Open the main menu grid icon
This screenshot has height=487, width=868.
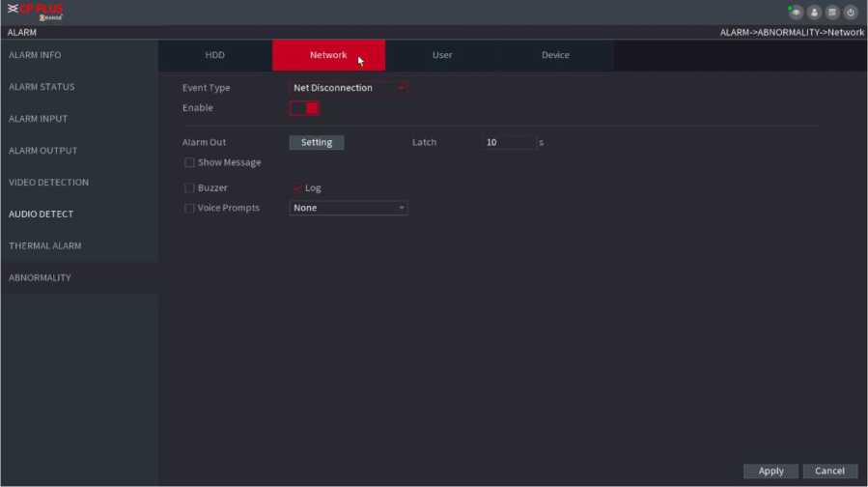[832, 13]
